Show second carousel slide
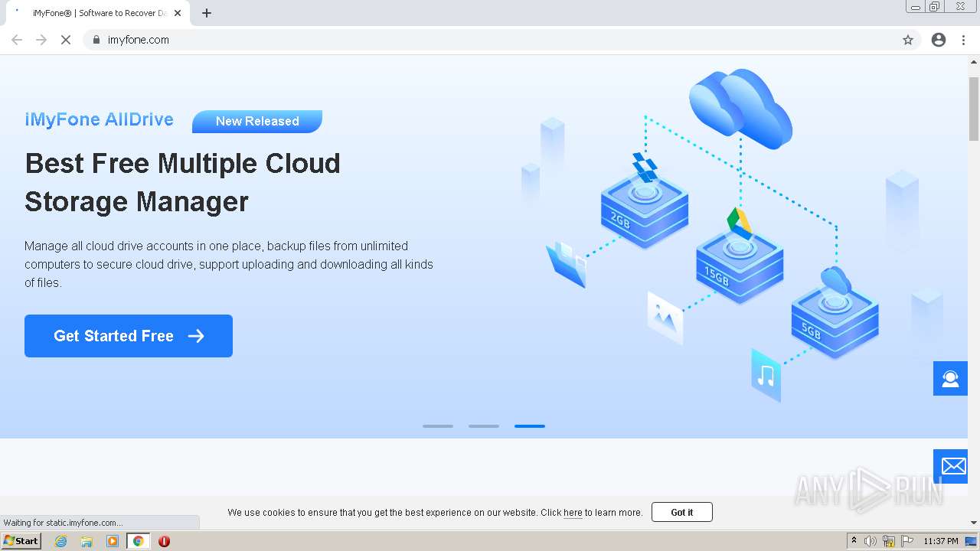 [484, 426]
